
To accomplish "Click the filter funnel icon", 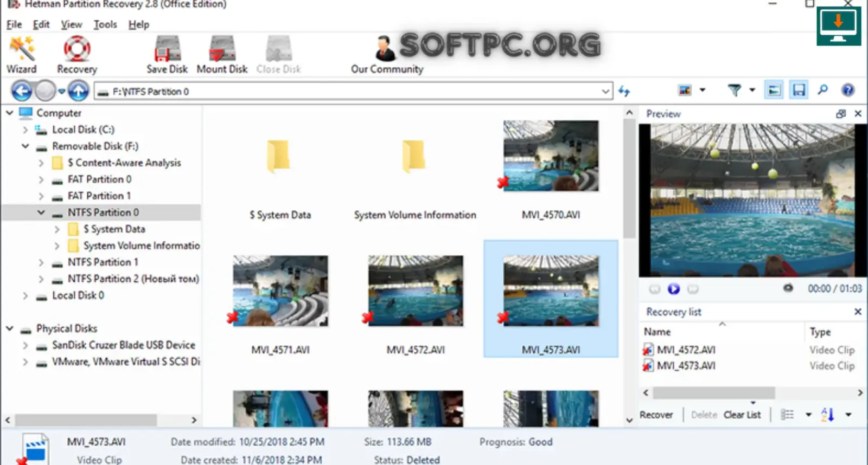I will coord(734,90).
